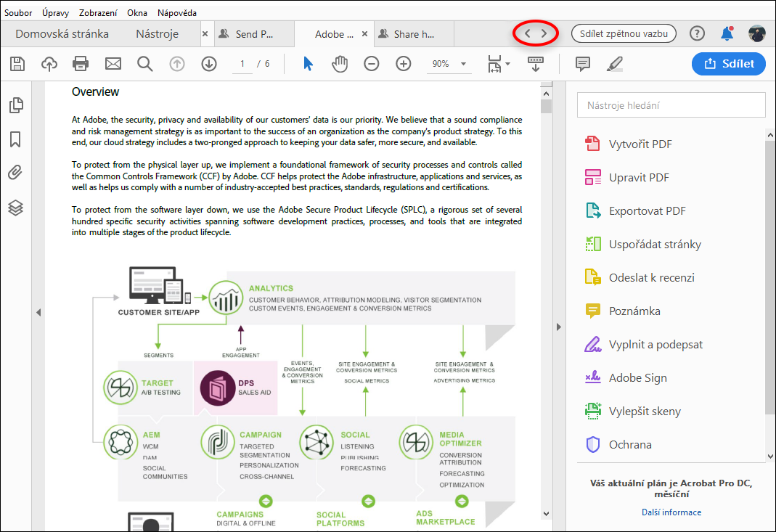Image resolution: width=776 pixels, height=532 pixels.
Task: Switch to Nástroje tab
Action: click(158, 33)
